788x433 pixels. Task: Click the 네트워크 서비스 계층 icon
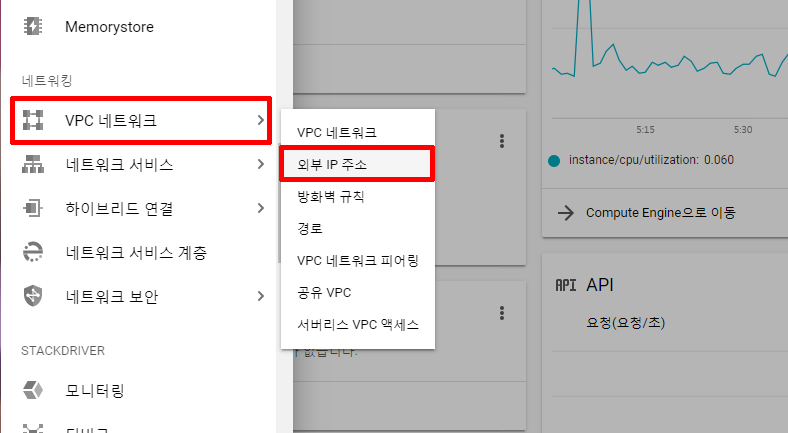[x=33, y=252]
